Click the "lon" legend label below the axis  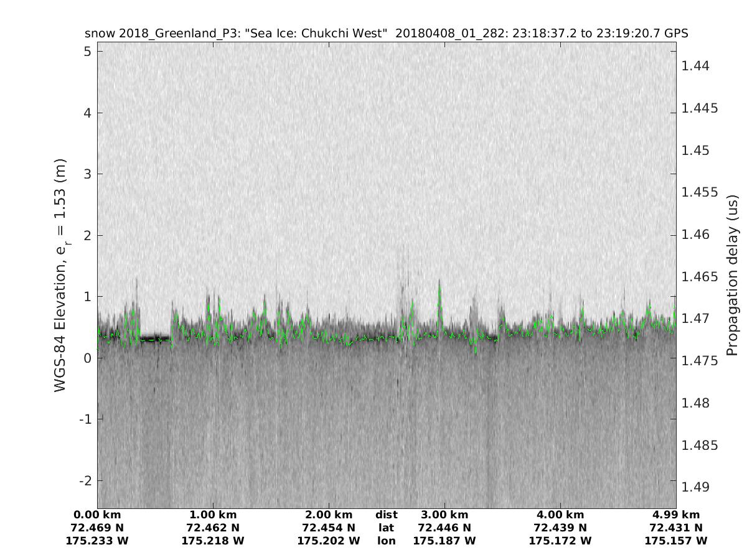point(386,541)
